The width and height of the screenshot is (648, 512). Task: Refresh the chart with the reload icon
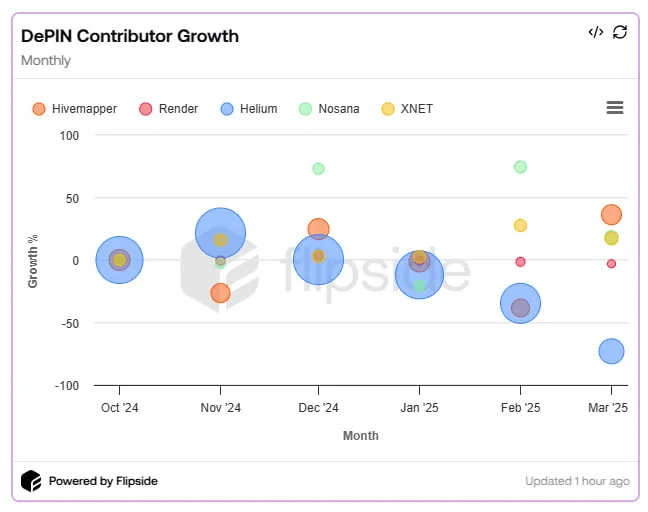coord(619,32)
